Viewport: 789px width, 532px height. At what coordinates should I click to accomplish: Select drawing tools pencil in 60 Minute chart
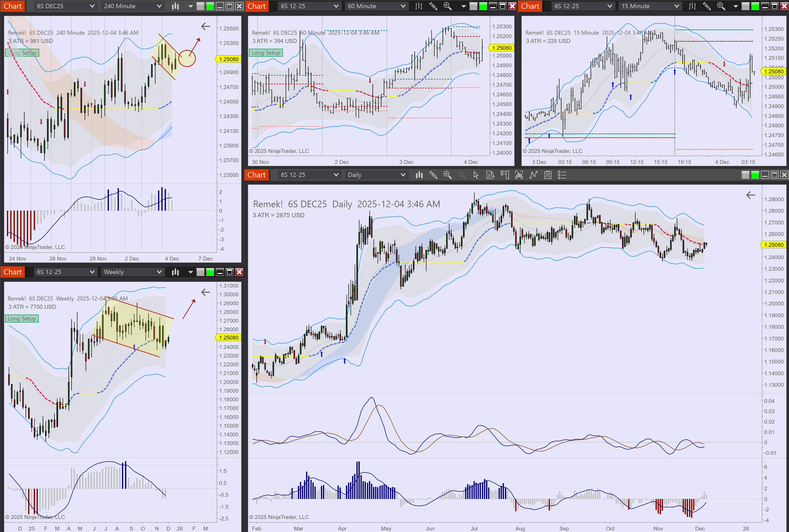(x=433, y=6)
